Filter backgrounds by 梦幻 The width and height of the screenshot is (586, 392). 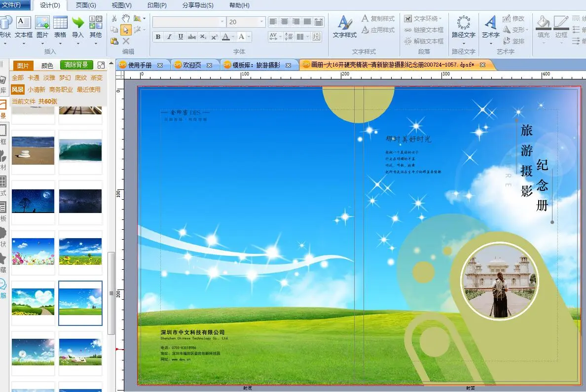(65, 77)
